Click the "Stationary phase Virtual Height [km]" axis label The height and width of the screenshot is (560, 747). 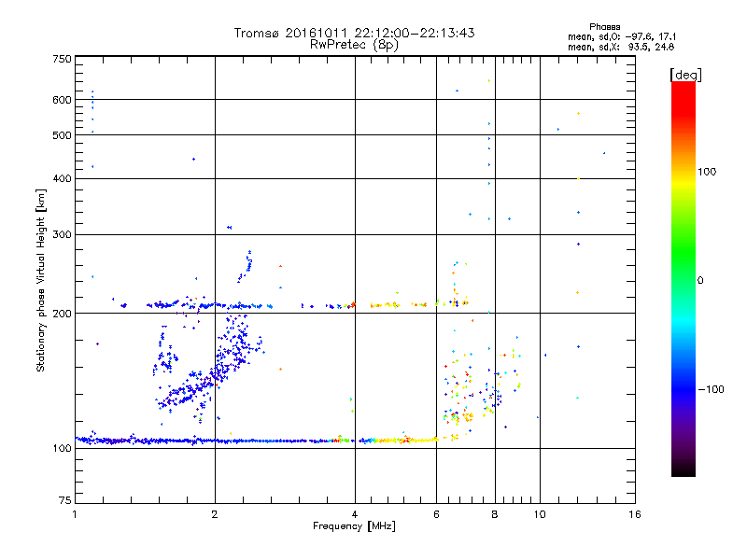(x=41, y=281)
